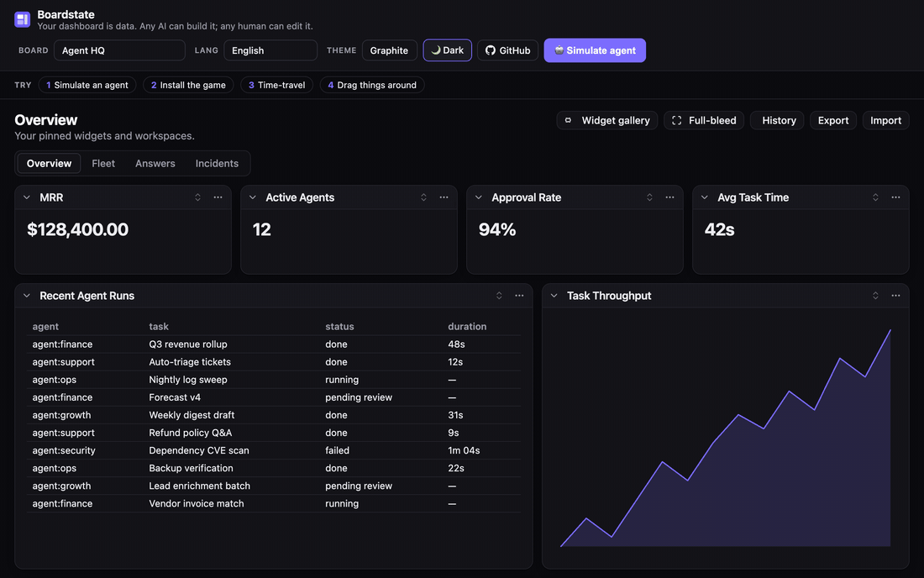Click Recent Agent Runs resize arrows icon

coord(499,296)
